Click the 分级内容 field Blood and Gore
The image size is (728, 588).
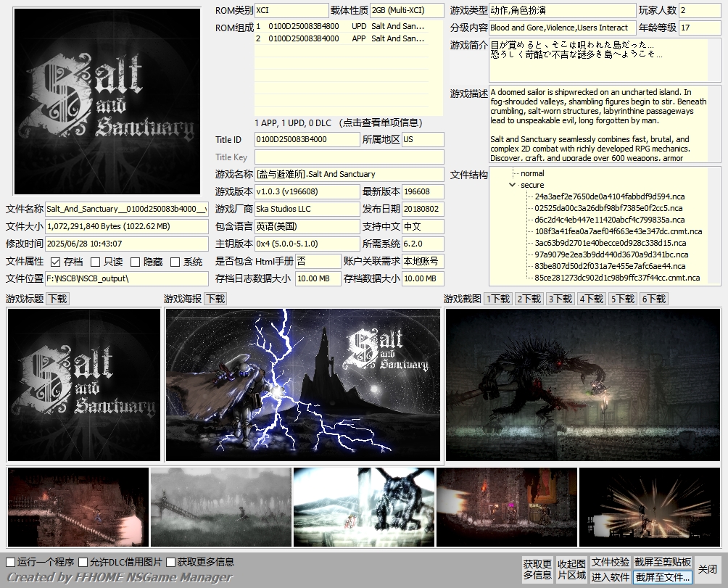(562, 28)
